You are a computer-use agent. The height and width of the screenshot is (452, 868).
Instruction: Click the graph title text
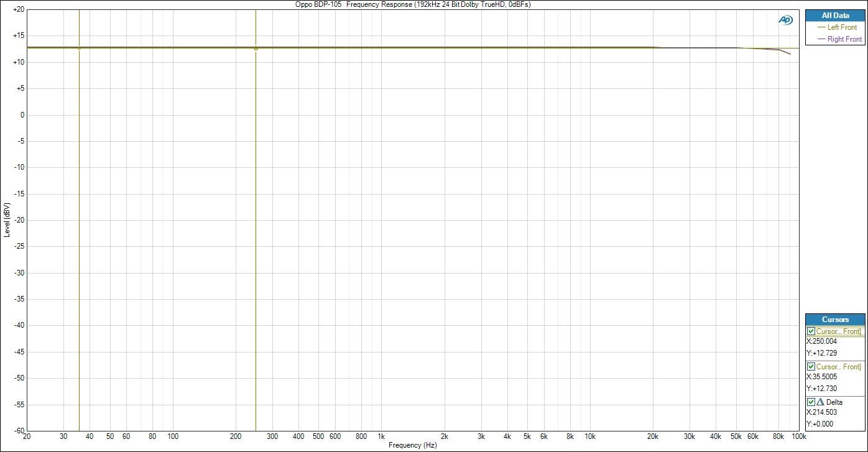[x=413, y=4]
